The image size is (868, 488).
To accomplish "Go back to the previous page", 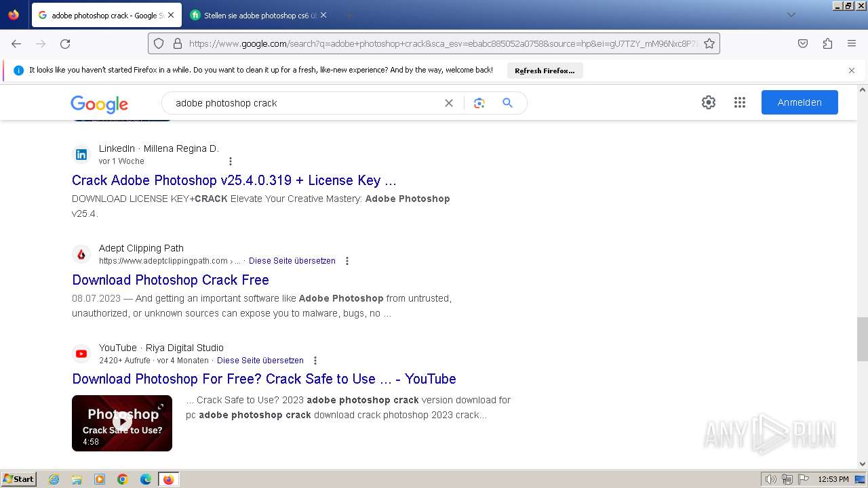I will 16,43.
